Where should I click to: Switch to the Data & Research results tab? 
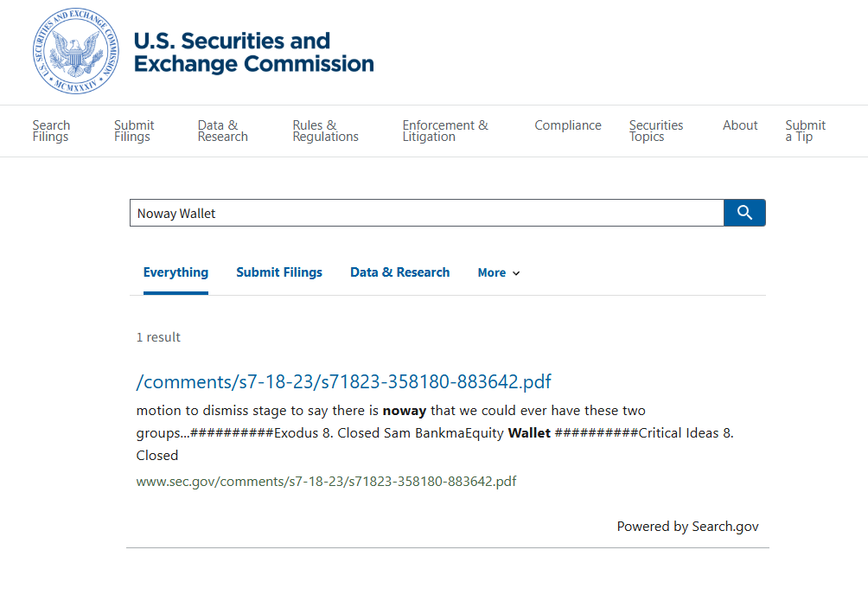click(399, 272)
